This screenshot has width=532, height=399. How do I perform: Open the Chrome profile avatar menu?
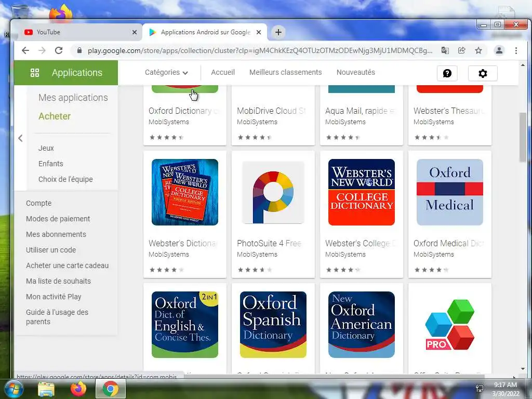click(x=499, y=50)
